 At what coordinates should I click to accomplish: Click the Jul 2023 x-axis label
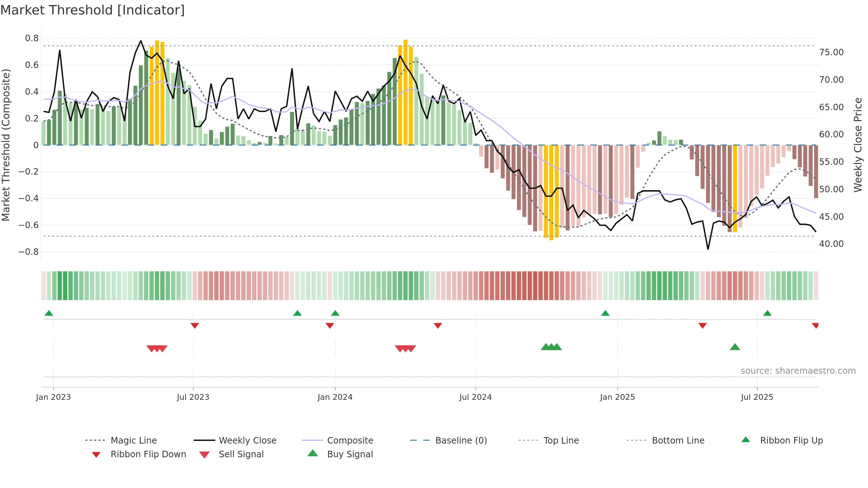tap(193, 397)
